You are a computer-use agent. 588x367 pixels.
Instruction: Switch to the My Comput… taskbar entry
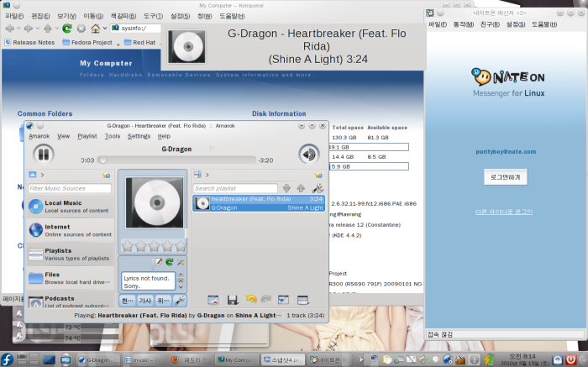[x=238, y=360]
